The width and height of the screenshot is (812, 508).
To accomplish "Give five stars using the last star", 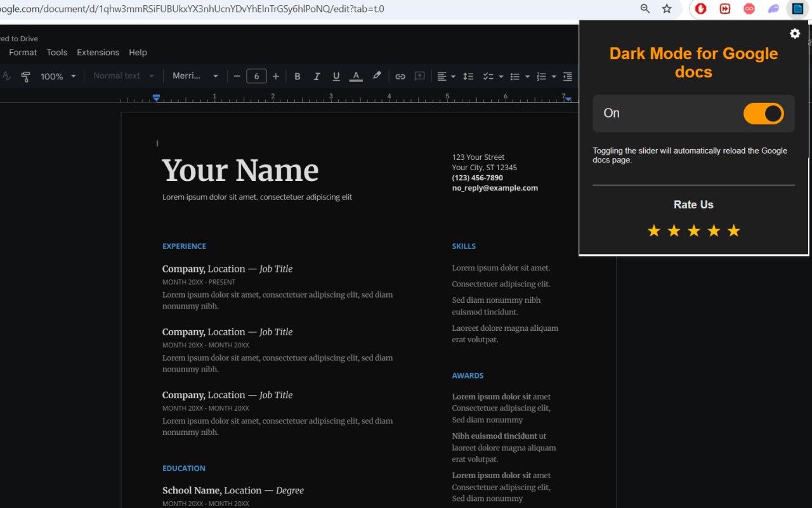I will [734, 231].
